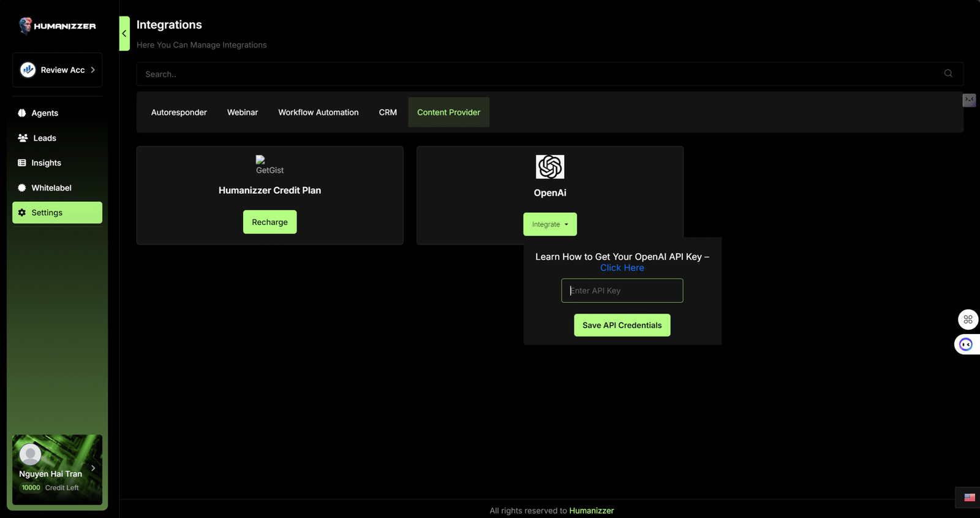Open Whitelabel settings
980x518 pixels.
[57, 188]
